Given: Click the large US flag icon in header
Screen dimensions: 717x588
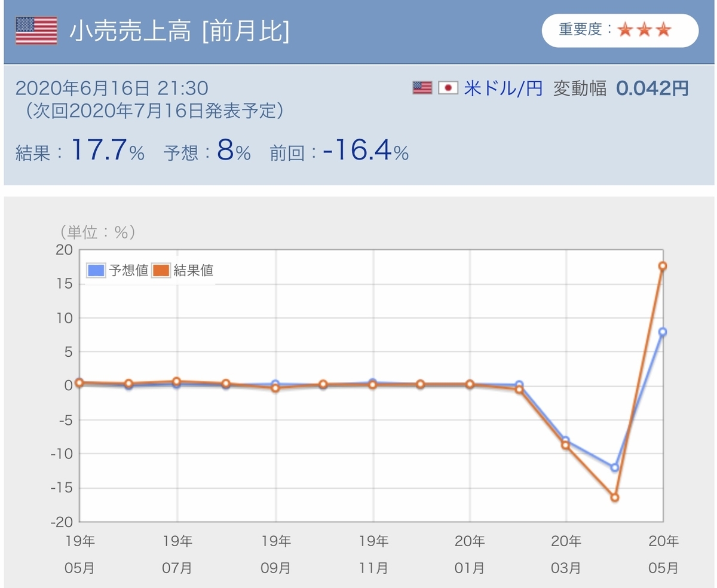Looking at the screenshot, I should tap(36, 31).
